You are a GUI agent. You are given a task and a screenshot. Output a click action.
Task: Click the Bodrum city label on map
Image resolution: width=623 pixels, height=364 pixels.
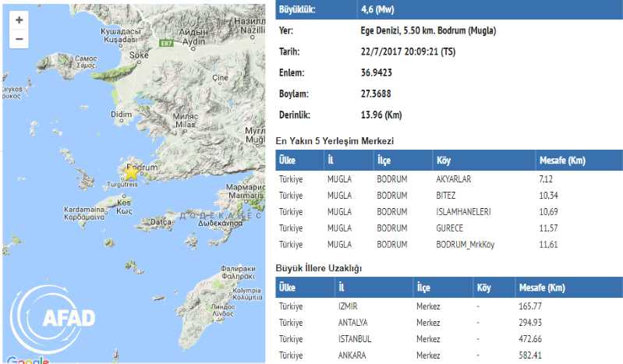tap(143, 167)
